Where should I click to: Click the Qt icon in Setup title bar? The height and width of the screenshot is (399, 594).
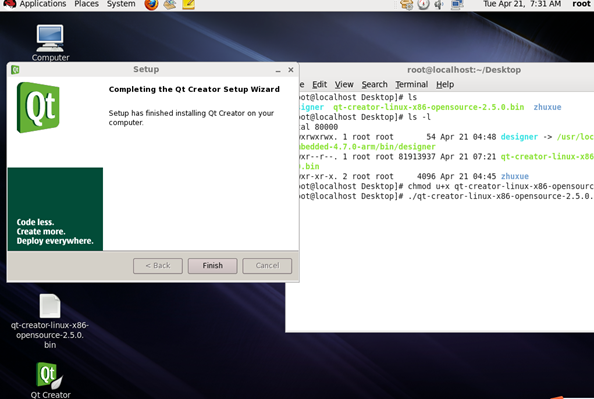[15, 70]
